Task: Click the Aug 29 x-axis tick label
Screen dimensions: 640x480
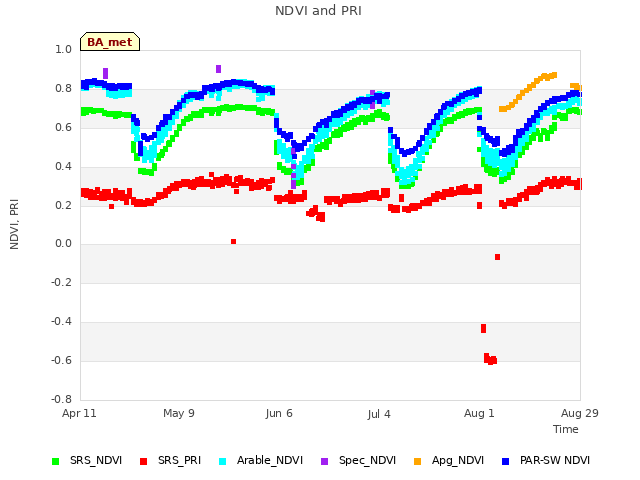Action: pyautogui.click(x=580, y=413)
